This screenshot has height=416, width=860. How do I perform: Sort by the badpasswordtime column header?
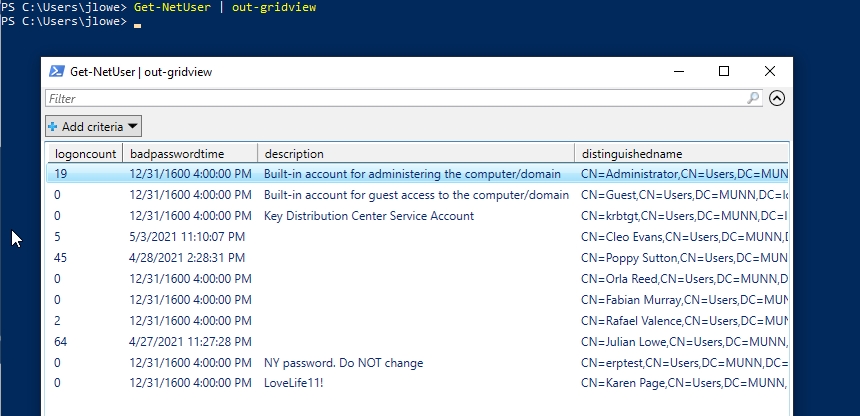(189, 154)
